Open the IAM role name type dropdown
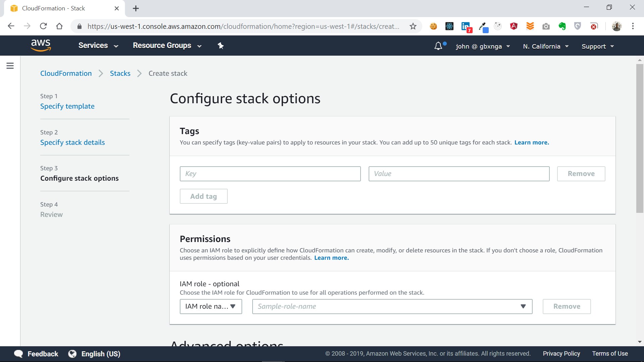 click(211, 306)
